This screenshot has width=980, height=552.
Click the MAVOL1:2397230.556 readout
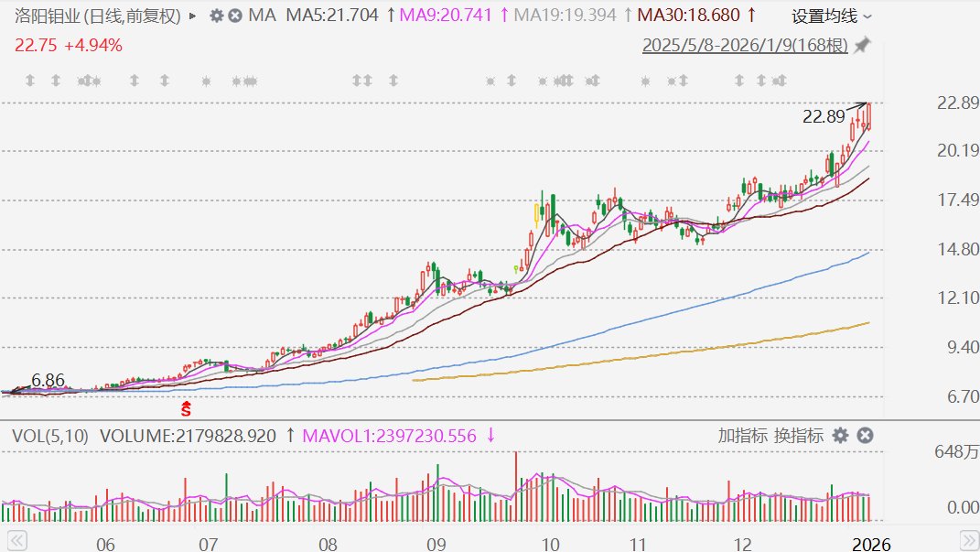tap(390, 436)
